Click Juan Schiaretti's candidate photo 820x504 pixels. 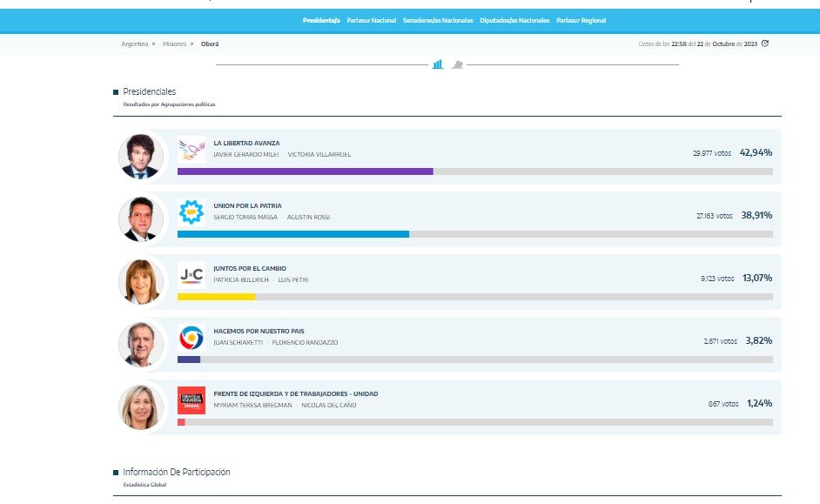tap(141, 345)
